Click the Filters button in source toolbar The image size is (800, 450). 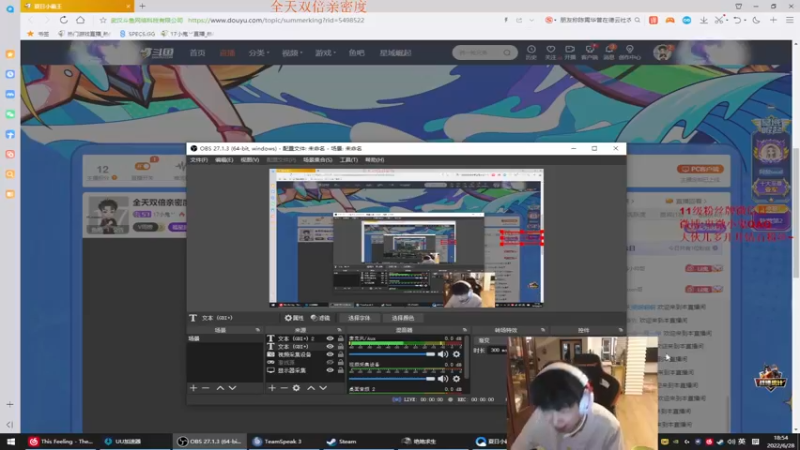[320, 318]
